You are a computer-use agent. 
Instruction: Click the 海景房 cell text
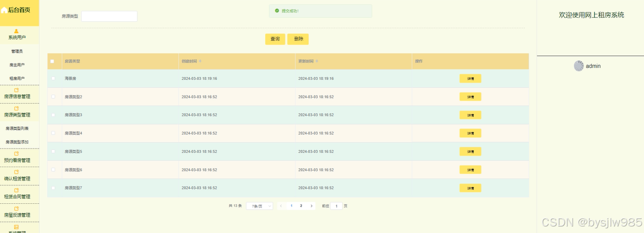tap(70, 78)
